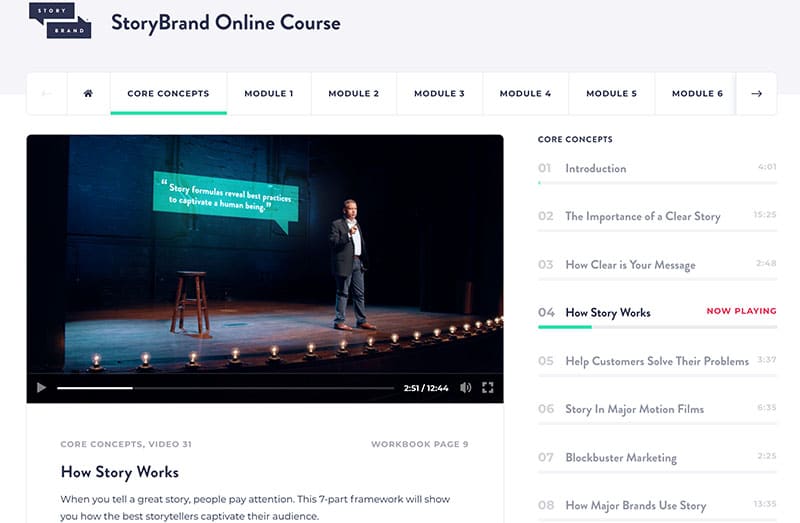
Task: Go to the home icon tab
Action: tap(88, 93)
